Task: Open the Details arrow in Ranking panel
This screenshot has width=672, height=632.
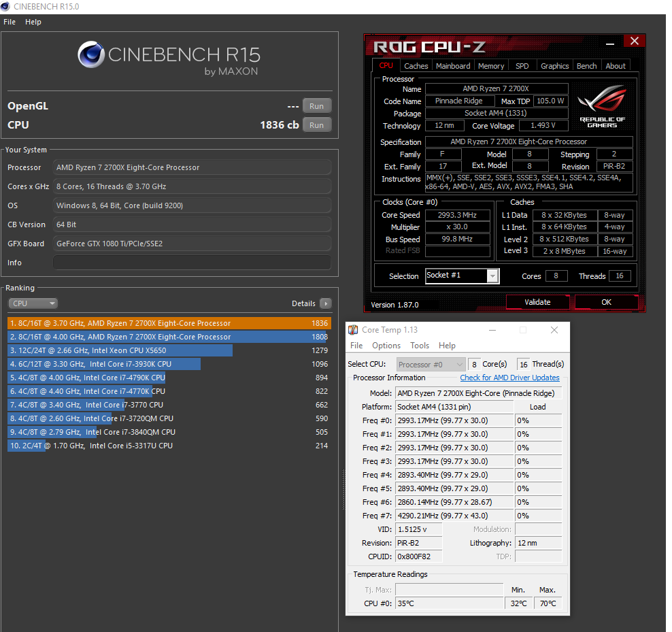Action: click(326, 303)
